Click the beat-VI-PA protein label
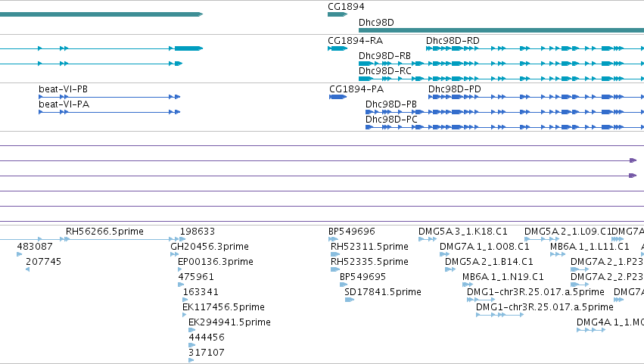The width and height of the screenshot is (644, 364). (64, 104)
